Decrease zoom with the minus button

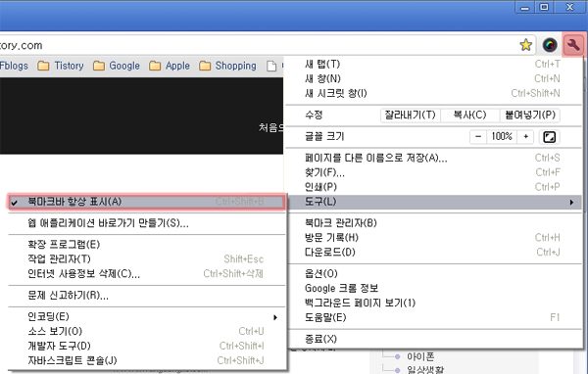[478, 137]
